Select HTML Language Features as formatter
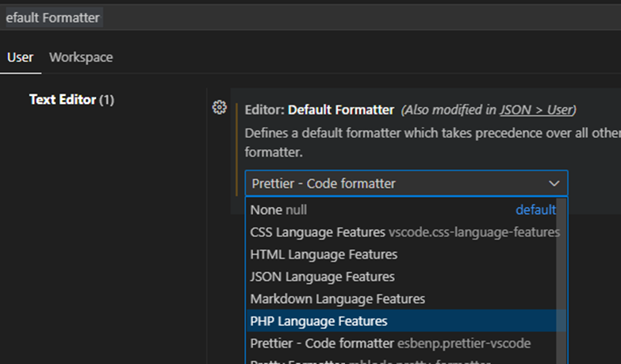The image size is (621, 364). (x=324, y=255)
